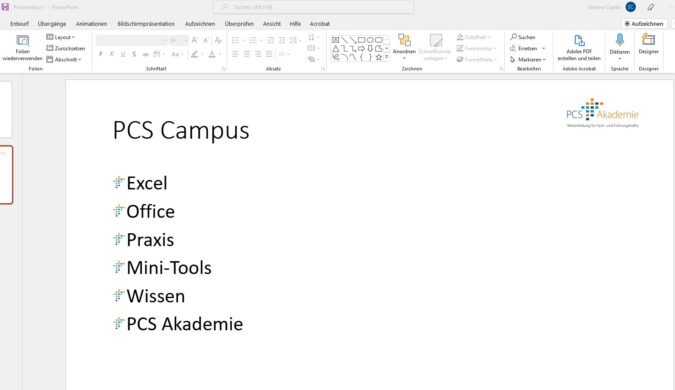Click the Diktieren microphone icon
This screenshot has height=390, width=675.
(x=619, y=40)
